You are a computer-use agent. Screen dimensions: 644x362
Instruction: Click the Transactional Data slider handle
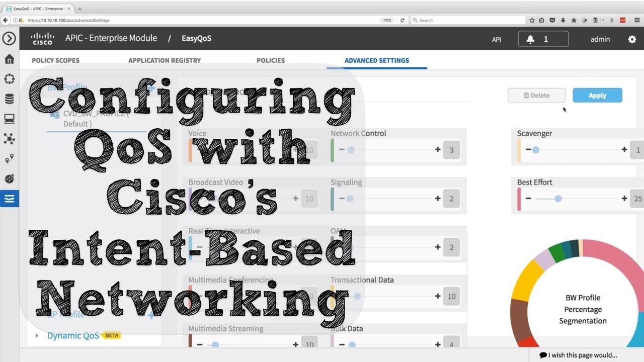click(x=357, y=296)
